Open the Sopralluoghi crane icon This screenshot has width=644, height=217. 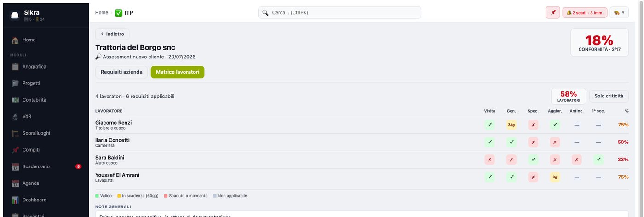coord(15,133)
